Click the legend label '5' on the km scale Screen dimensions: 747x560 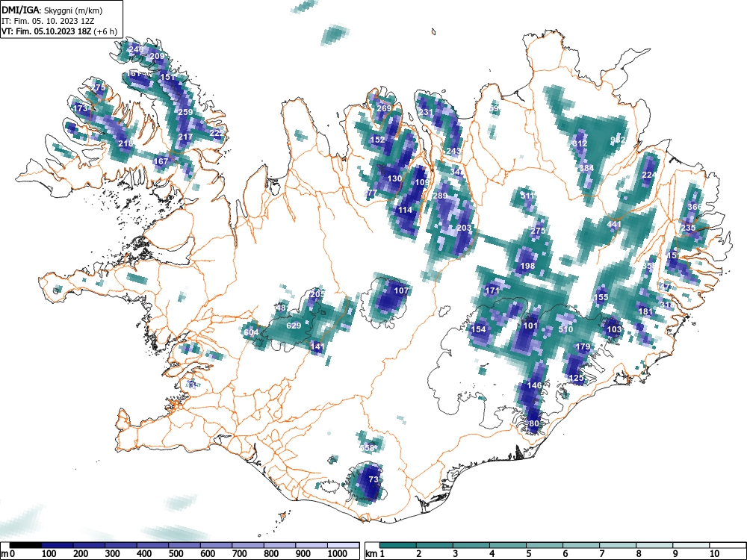click(528, 554)
